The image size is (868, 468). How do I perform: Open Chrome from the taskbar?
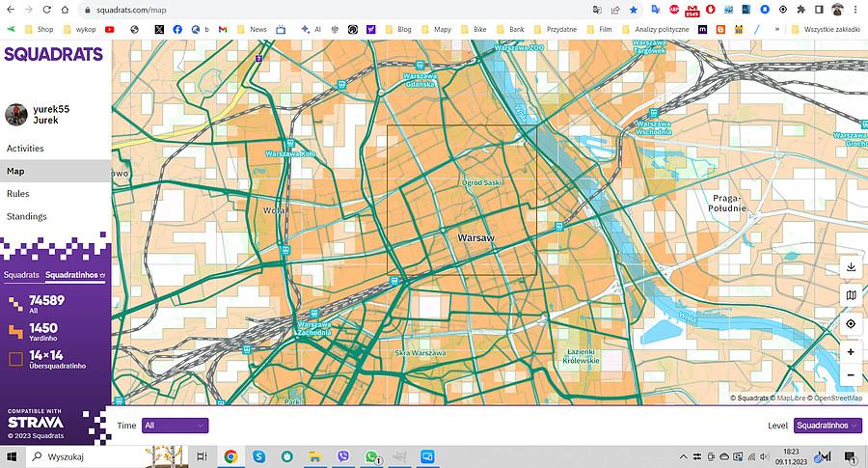pos(231,457)
